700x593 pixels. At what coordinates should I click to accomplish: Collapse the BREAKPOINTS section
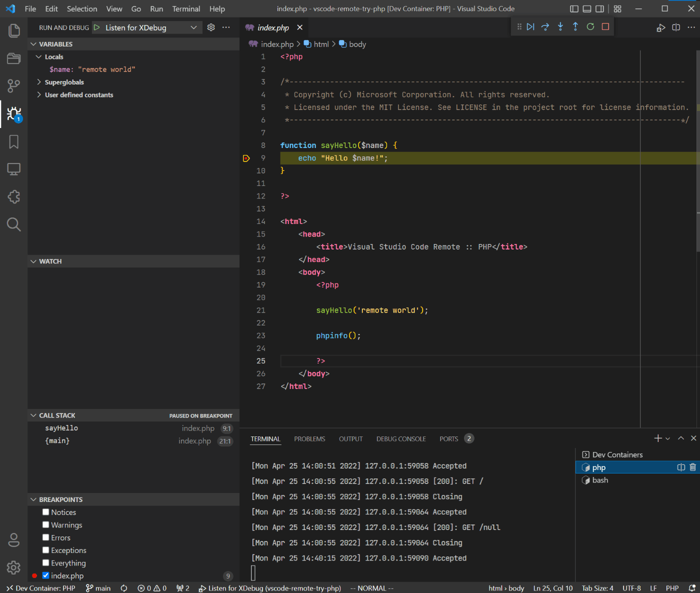click(133, 499)
